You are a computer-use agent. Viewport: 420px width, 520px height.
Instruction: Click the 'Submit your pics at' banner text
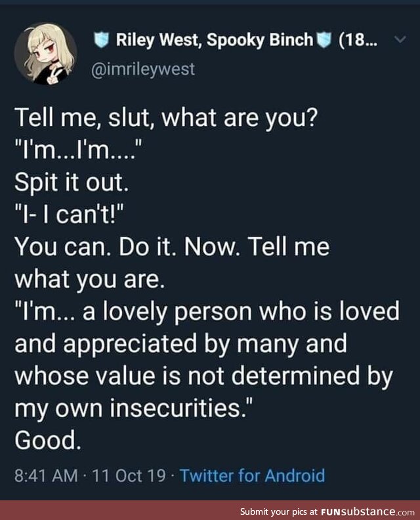coord(279,511)
